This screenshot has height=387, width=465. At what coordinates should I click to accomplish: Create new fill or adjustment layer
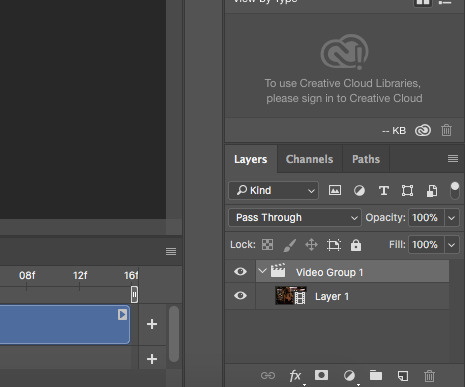click(349, 376)
